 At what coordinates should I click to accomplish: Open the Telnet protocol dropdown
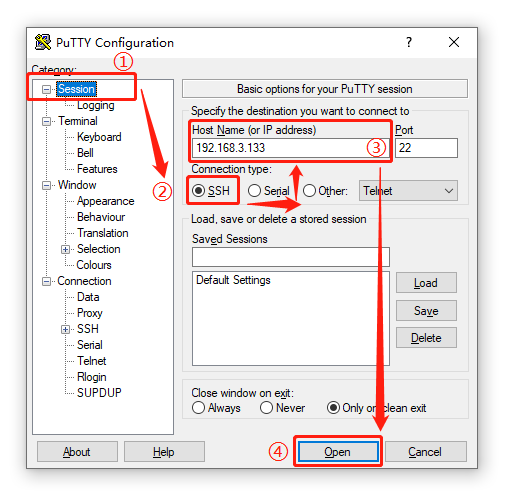(408, 191)
